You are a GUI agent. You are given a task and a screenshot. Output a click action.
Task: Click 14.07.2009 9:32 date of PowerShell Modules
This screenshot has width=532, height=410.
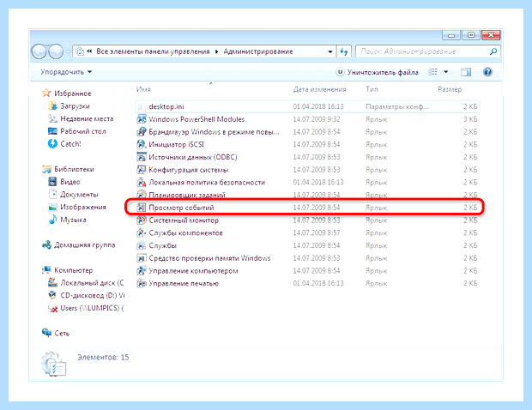[x=317, y=119]
